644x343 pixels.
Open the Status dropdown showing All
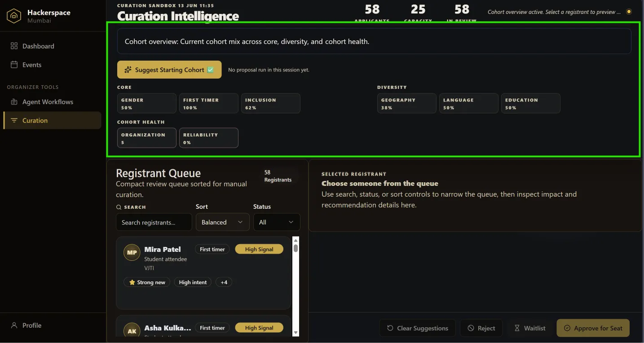277,222
